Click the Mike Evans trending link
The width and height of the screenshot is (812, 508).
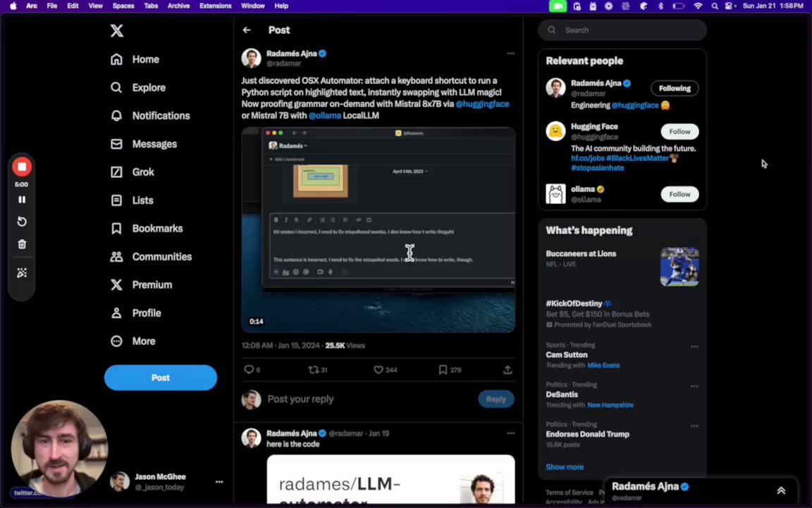click(603, 365)
